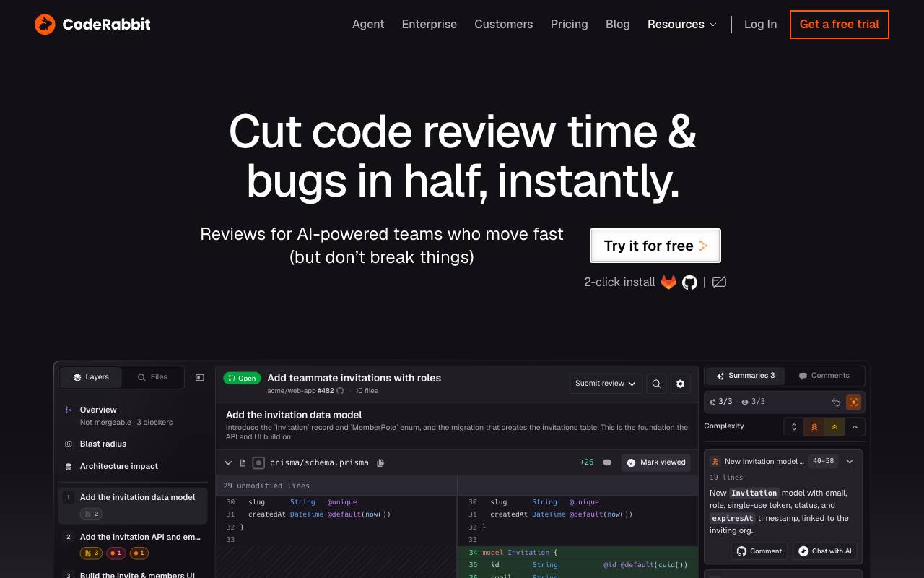
Task: Click GitHub icon after acme/web-app #482
Action: (341, 391)
